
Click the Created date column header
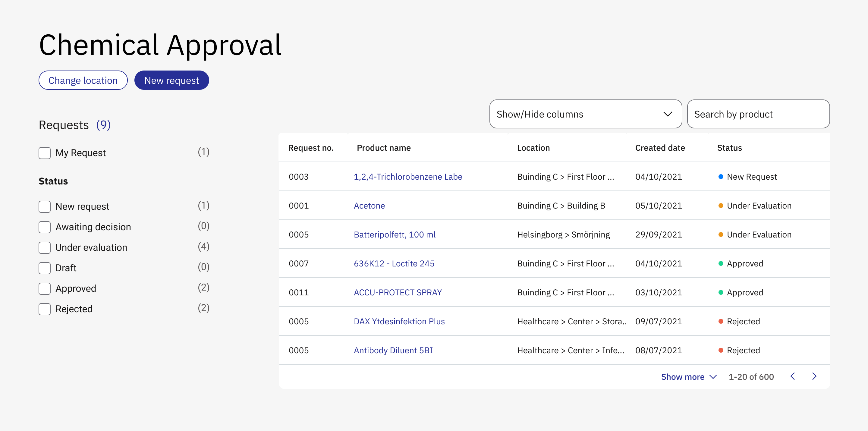(x=660, y=148)
